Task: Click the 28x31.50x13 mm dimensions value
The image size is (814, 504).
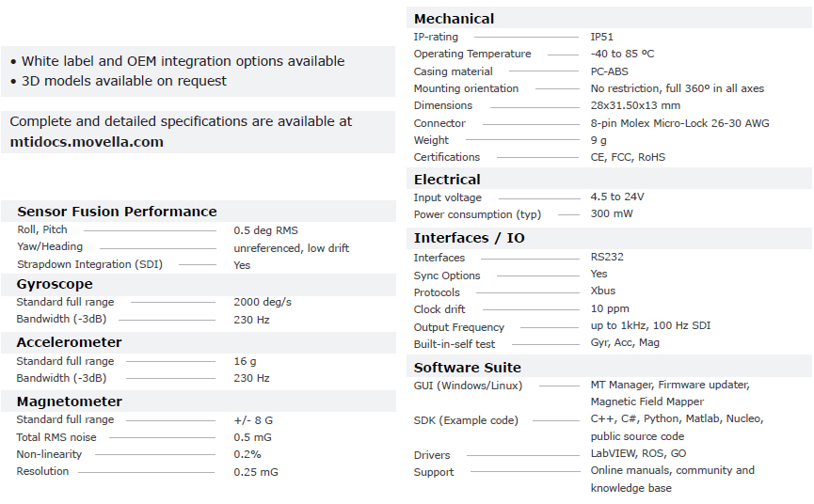Action: (x=635, y=105)
